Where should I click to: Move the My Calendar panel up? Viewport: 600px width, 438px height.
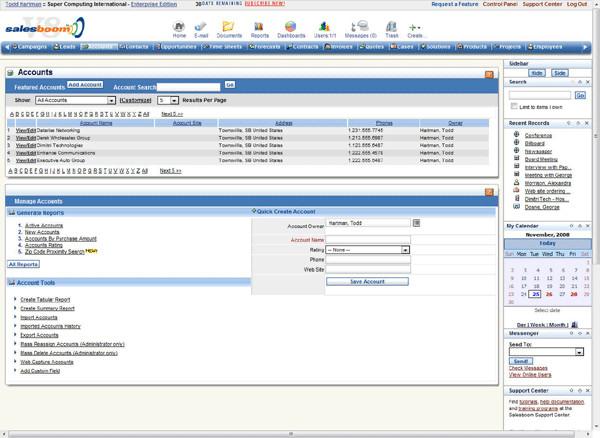coord(571,226)
